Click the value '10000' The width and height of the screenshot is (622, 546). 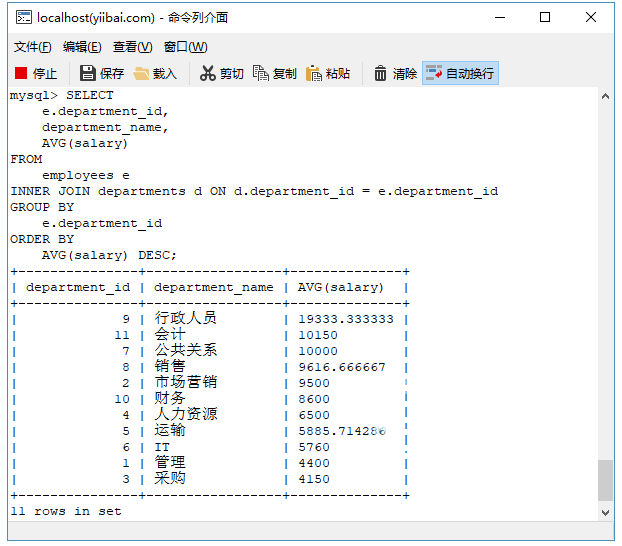(318, 352)
